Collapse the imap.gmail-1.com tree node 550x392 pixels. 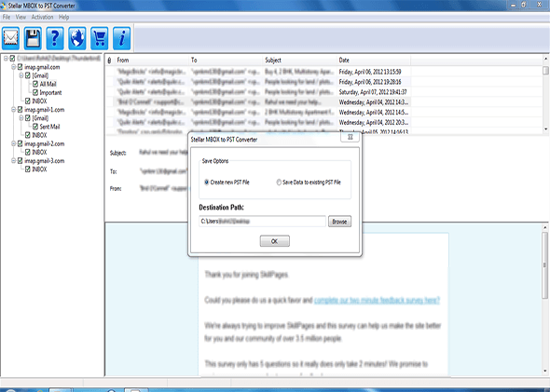[x=13, y=110]
